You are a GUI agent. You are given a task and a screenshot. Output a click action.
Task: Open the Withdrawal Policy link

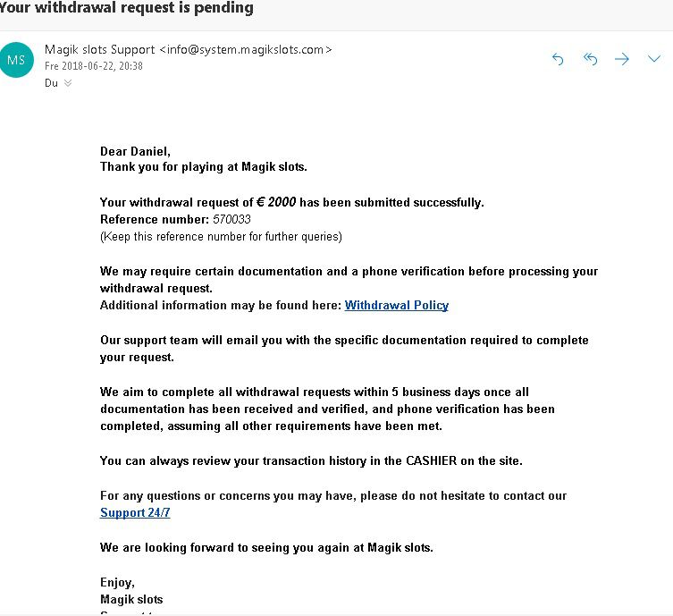[x=397, y=305]
